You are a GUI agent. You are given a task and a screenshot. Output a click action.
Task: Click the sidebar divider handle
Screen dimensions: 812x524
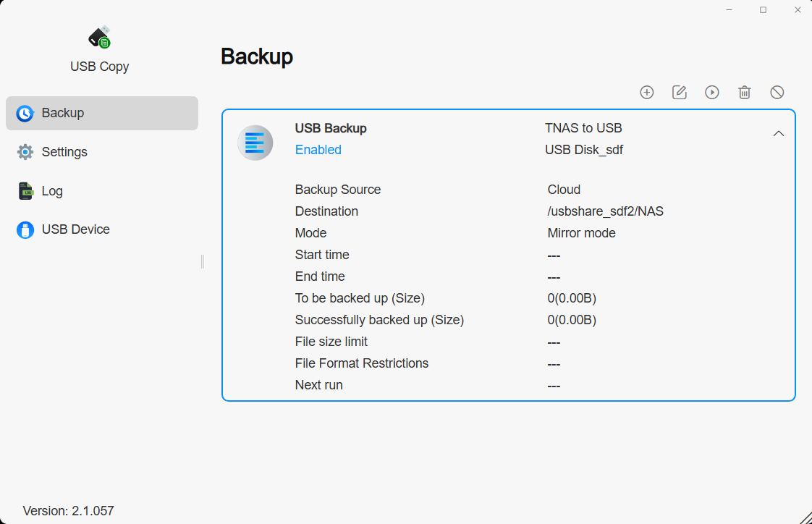203,261
